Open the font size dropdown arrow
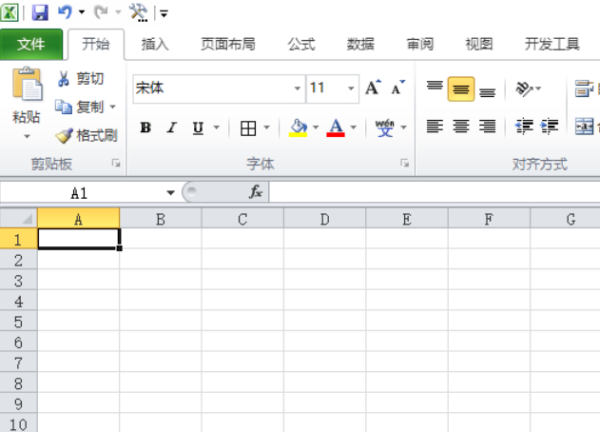Image resolution: width=600 pixels, height=432 pixels. pos(351,88)
